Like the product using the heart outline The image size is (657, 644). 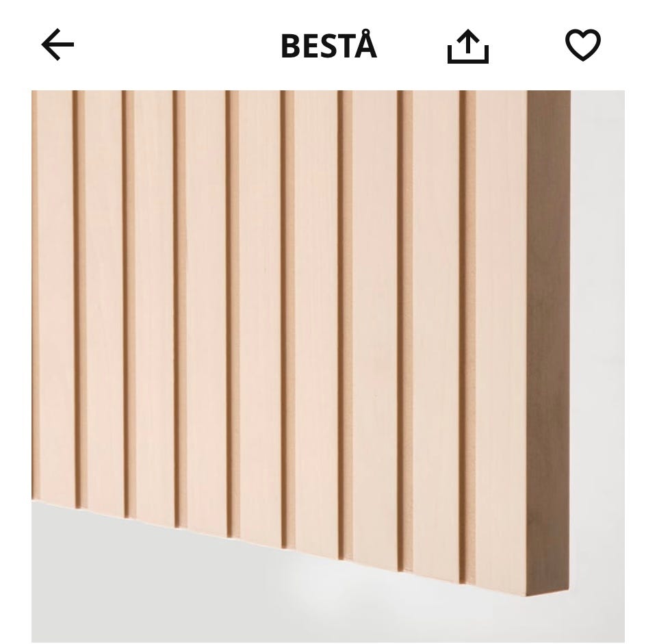tap(583, 44)
